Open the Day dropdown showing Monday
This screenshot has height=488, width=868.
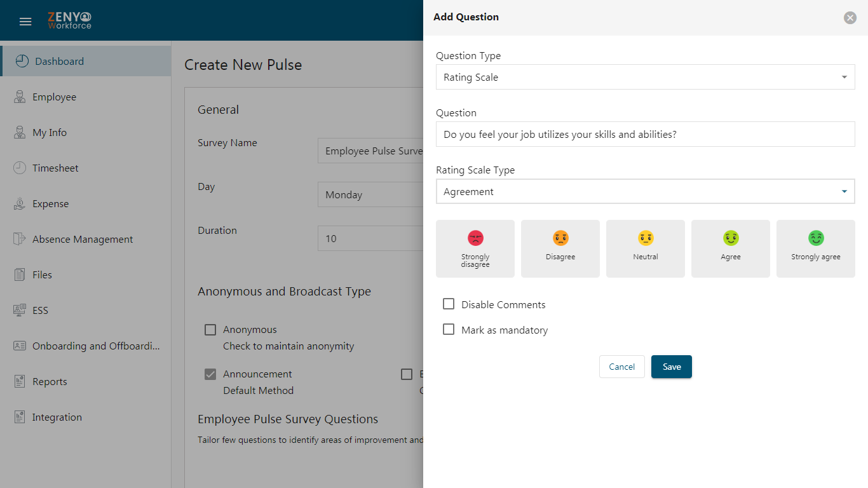click(x=370, y=194)
